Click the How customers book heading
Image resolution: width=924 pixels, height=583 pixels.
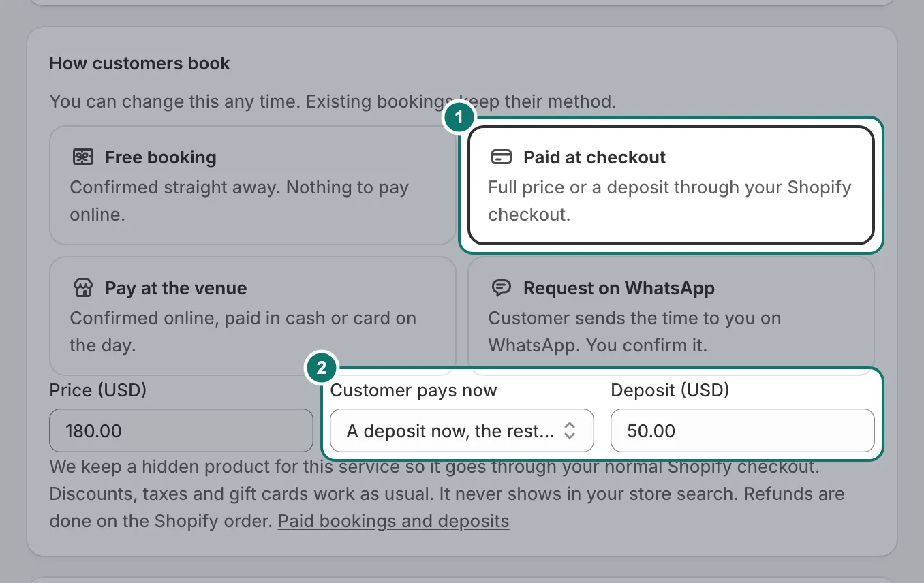[x=140, y=64]
